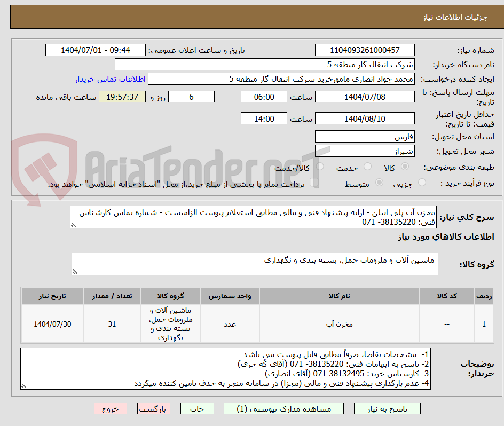
Task: Select the متوسط purchase process option
Action: point(379,182)
